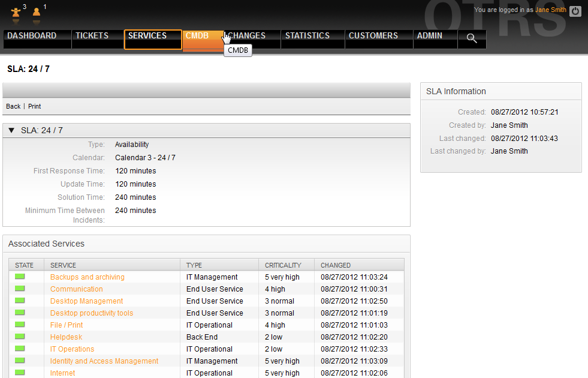Open the Desktop Management service link

pyautogui.click(x=86, y=301)
